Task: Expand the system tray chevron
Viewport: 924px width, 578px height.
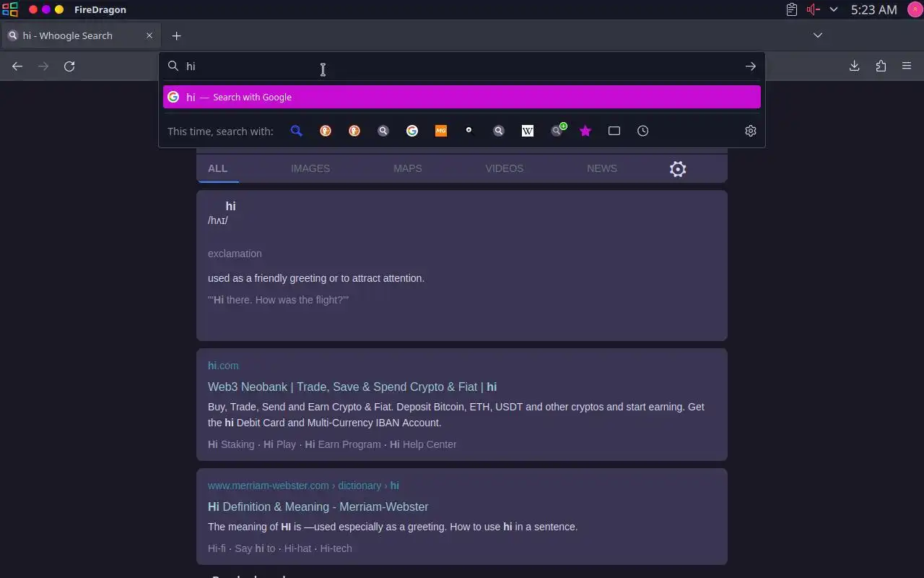Action: point(834,9)
